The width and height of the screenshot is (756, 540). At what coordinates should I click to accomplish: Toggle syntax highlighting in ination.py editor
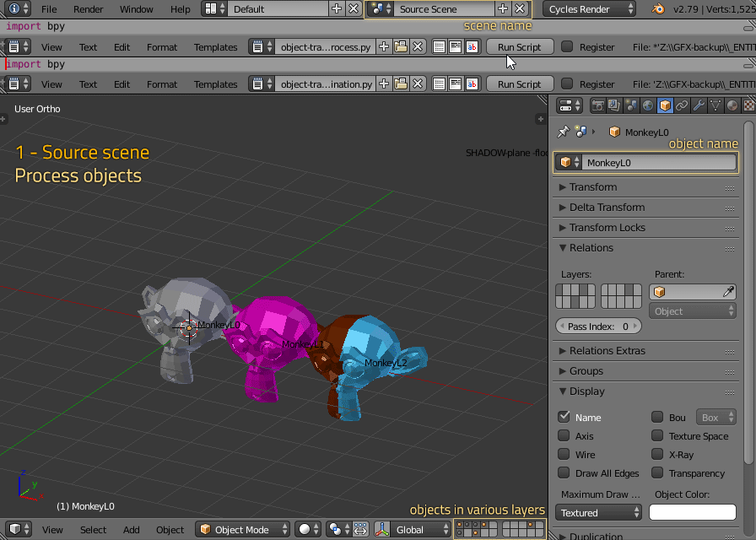tap(472, 84)
